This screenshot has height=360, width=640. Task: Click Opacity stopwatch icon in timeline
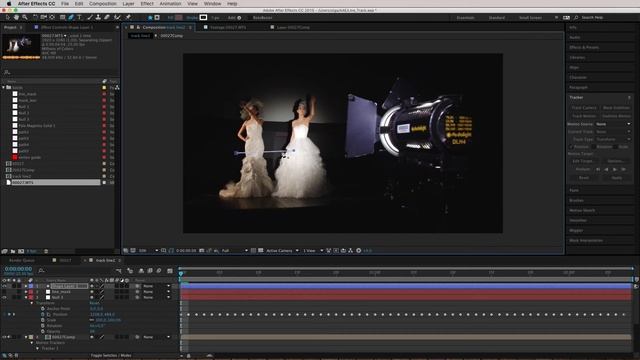point(43,331)
